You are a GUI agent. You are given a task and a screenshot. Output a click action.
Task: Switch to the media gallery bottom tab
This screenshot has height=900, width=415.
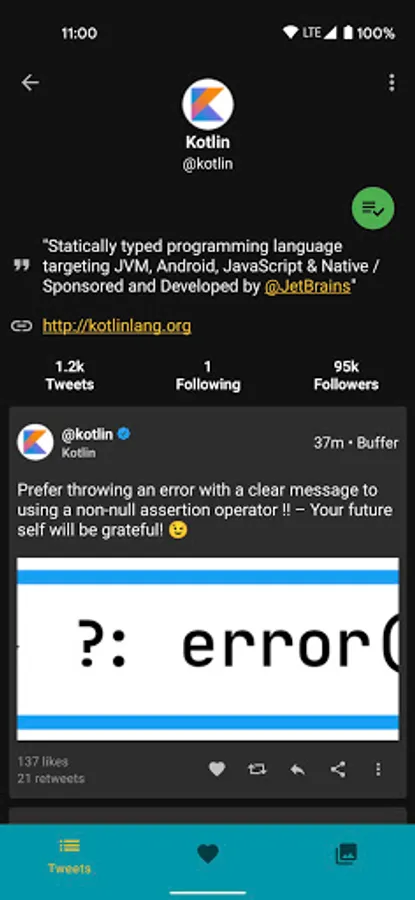pyautogui.click(x=346, y=854)
